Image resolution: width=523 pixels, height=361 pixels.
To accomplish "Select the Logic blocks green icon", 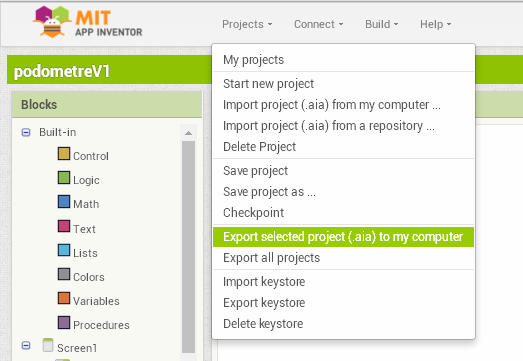I will click(64, 177).
